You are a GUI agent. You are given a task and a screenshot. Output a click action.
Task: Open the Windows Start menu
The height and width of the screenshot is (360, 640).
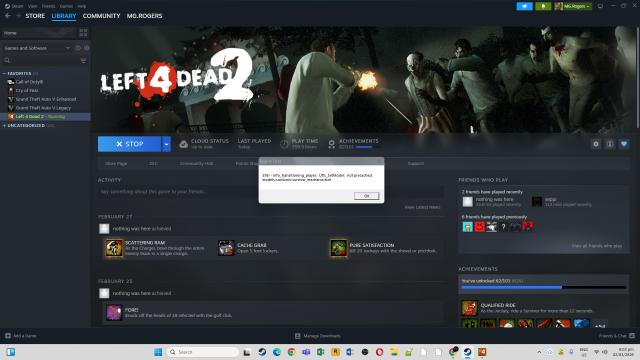point(158,352)
